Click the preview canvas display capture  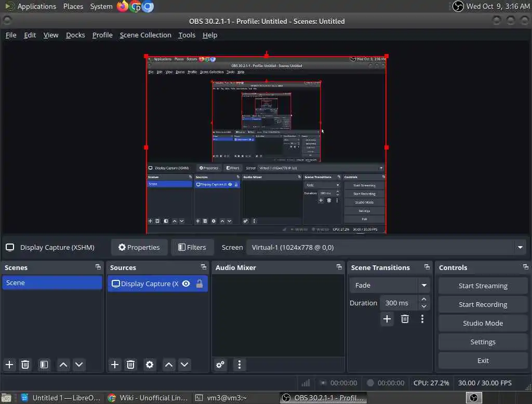pos(267,145)
